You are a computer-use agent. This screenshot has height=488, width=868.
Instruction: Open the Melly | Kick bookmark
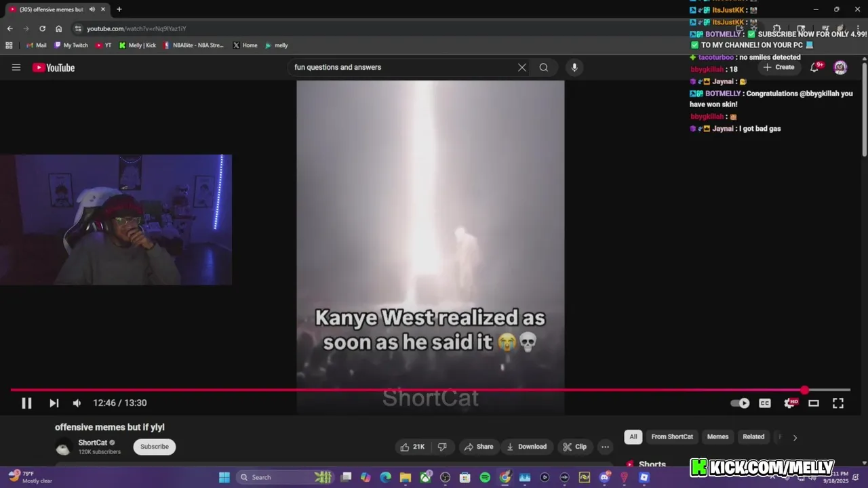click(137, 45)
